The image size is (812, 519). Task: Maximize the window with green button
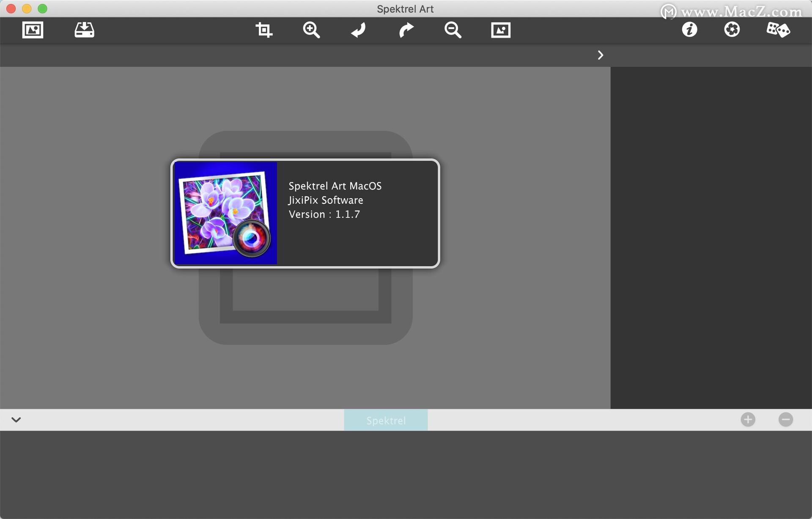tap(42, 8)
